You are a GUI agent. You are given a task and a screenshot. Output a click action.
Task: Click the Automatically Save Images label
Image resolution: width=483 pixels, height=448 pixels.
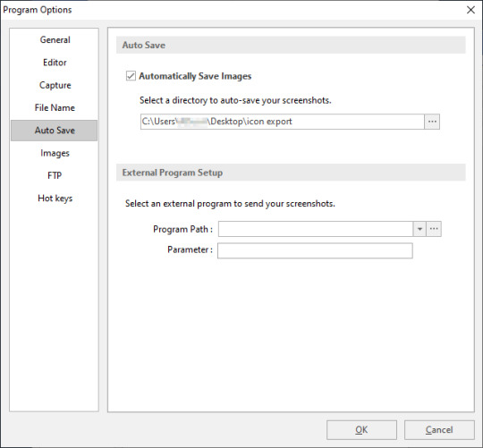(x=195, y=76)
